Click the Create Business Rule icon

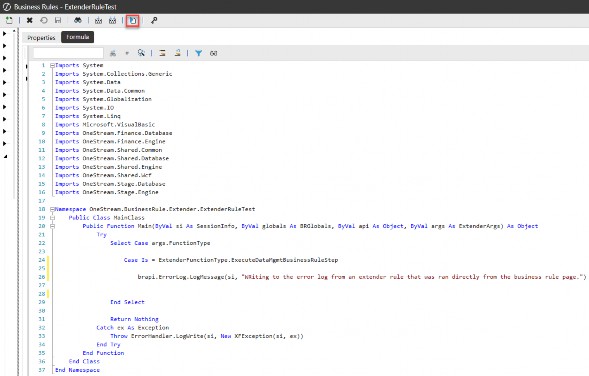(x=9, y=20)
